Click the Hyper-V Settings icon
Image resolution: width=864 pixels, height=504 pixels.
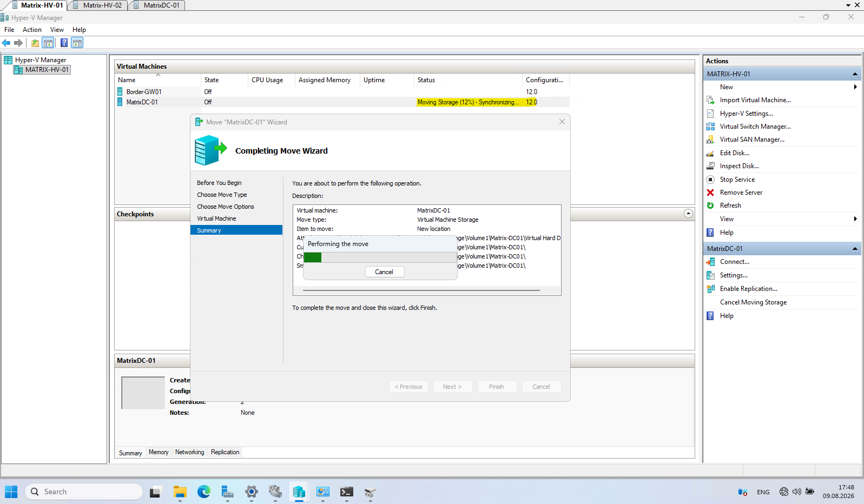[710, 114]
